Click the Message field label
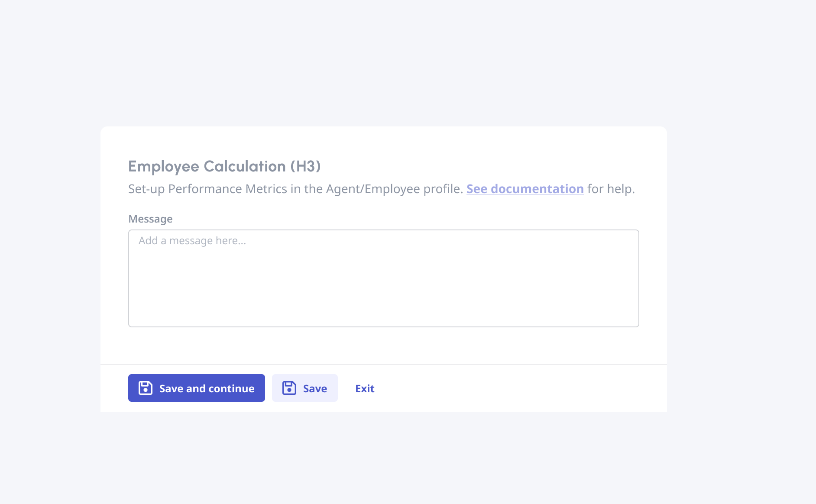Screen dimensions: 816x504 150,219
